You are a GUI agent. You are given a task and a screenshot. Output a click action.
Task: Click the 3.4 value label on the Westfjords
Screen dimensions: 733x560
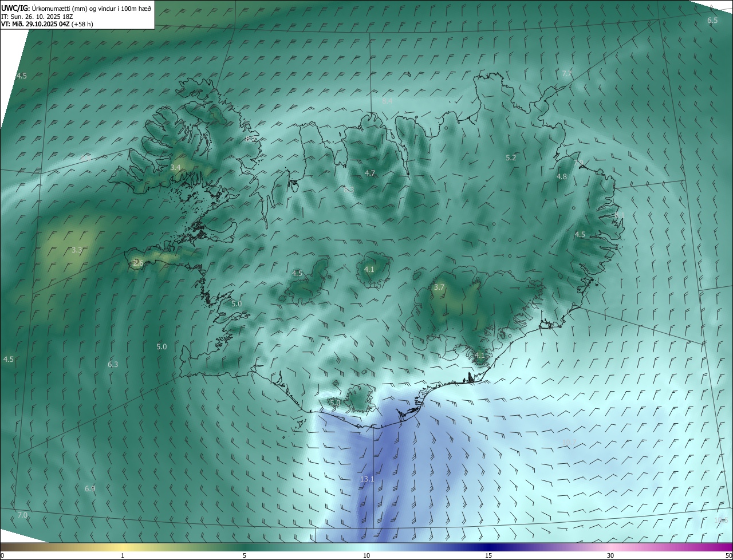[x=175, y=167]
